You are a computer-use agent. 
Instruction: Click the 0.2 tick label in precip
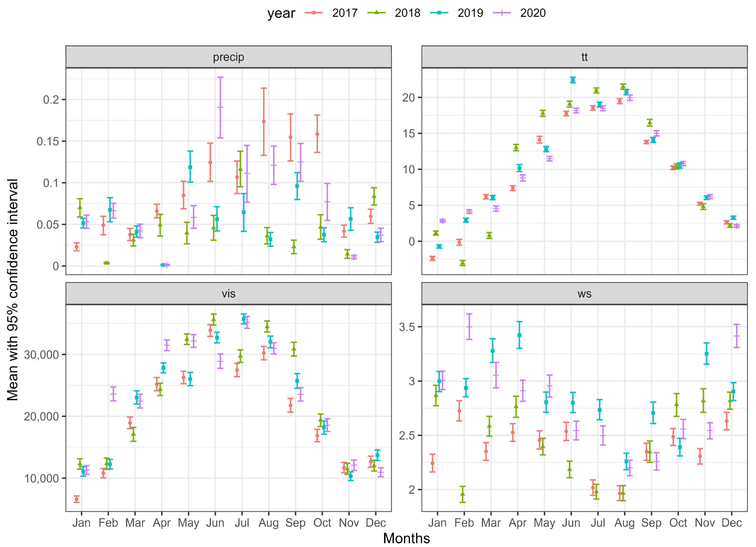click(x=51, y=99)
